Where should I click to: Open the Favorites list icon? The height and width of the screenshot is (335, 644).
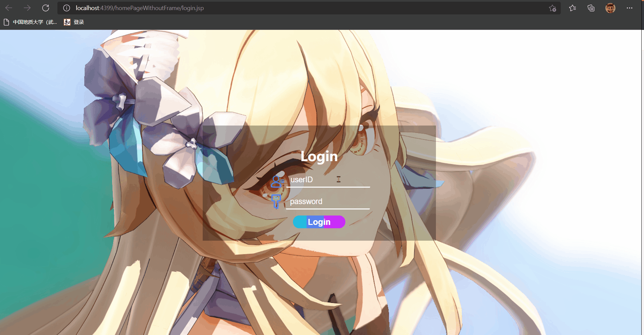coord(573,8)
